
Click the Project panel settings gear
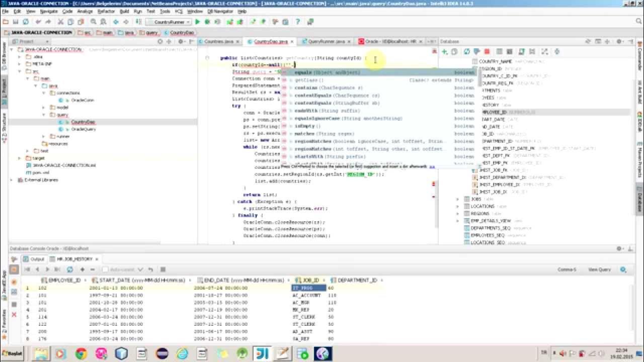[x=182, y=42]
